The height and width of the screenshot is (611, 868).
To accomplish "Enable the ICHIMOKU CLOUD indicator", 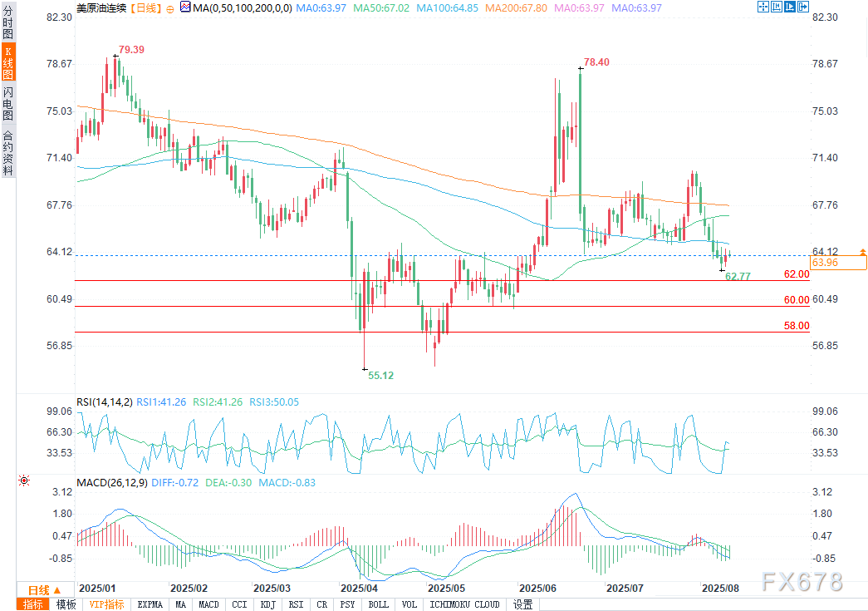I will pos(465,604).
